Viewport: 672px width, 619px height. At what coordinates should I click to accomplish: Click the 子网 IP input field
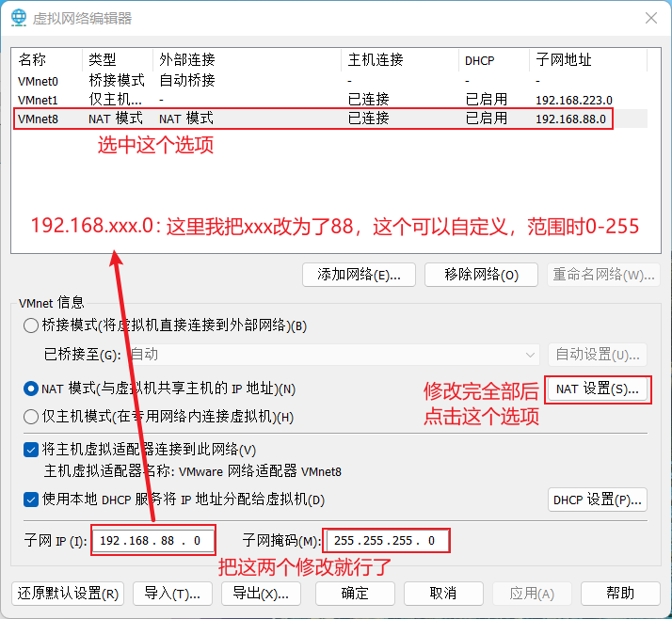tap(153, 541)
